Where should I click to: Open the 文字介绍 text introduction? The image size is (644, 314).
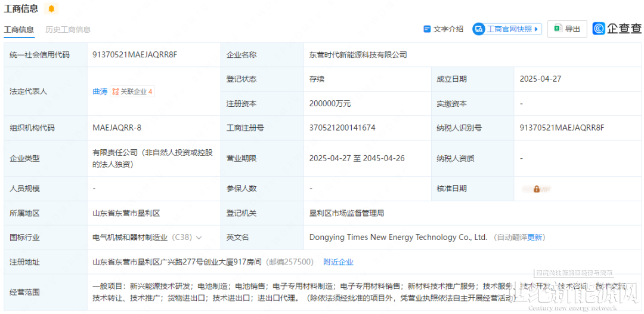click(444, 29)
